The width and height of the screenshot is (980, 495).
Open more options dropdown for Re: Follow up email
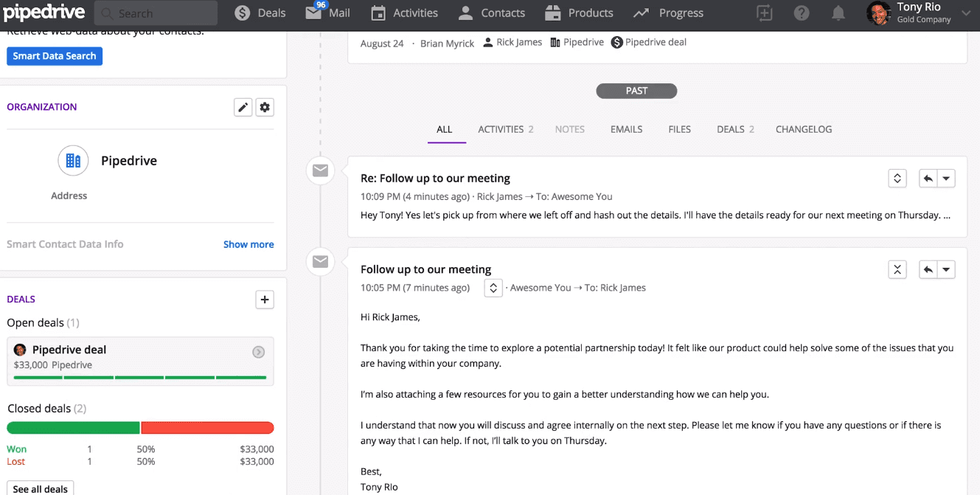[x=946, y=178]
